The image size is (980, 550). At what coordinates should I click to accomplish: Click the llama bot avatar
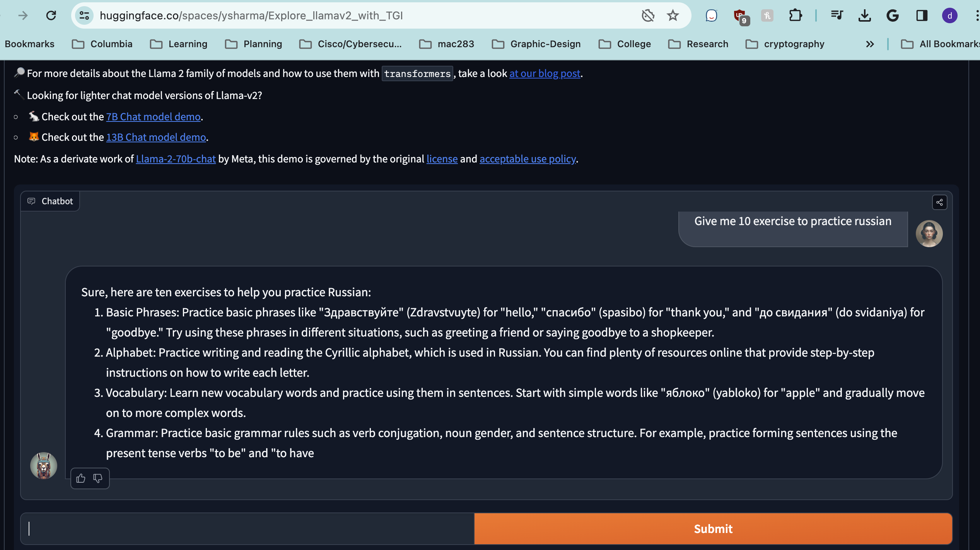[44, 465]
